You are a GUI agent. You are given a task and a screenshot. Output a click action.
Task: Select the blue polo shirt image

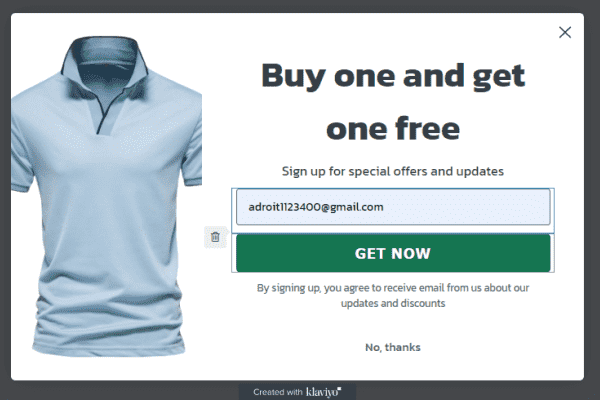106,197
